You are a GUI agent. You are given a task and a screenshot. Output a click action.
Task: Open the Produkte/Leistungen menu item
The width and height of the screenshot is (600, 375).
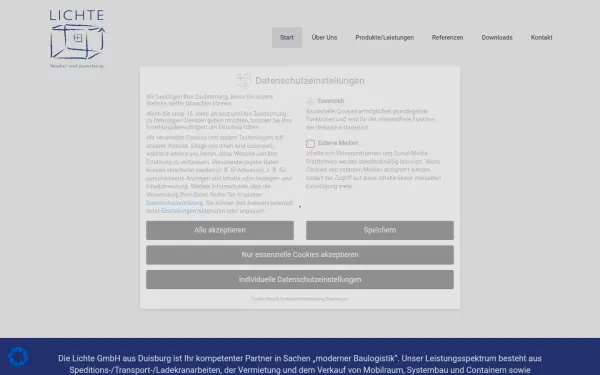point(385,38)
